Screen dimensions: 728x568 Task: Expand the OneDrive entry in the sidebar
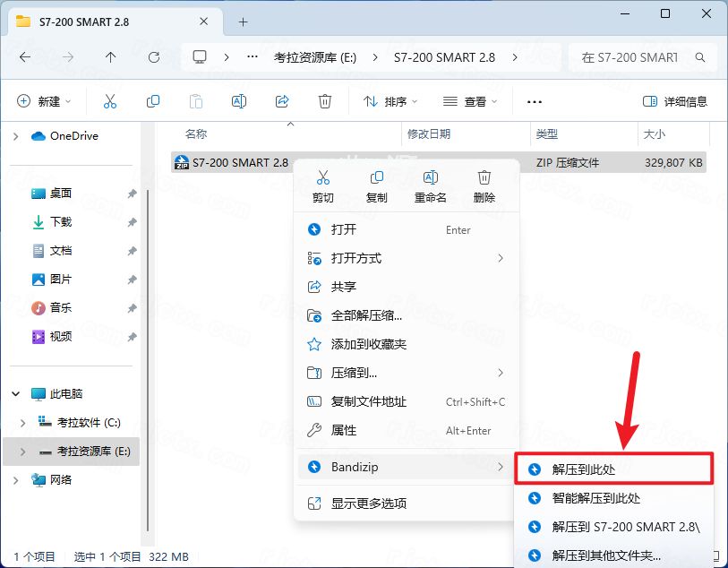click(x=16, y=135)
